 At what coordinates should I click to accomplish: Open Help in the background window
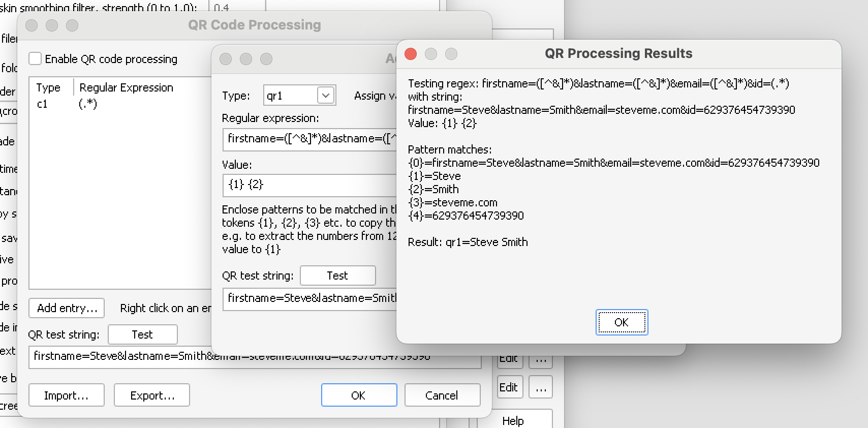tap(513, 420)
